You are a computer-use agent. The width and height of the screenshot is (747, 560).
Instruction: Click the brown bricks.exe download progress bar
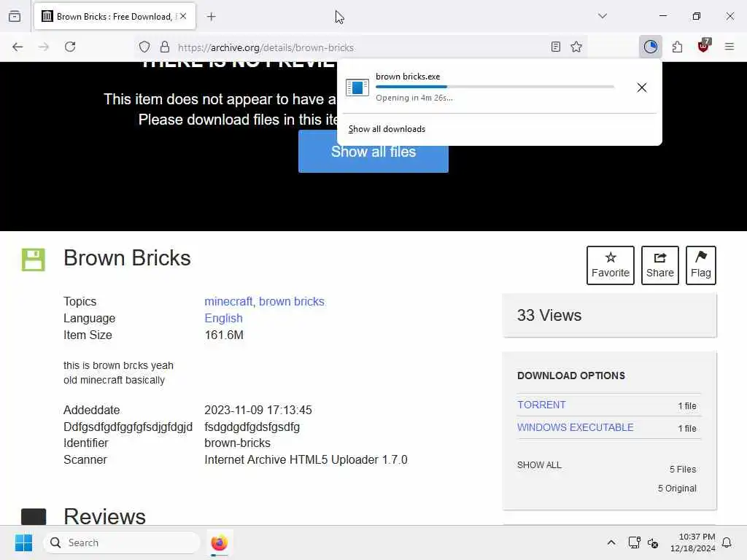[x=495, y=87]
